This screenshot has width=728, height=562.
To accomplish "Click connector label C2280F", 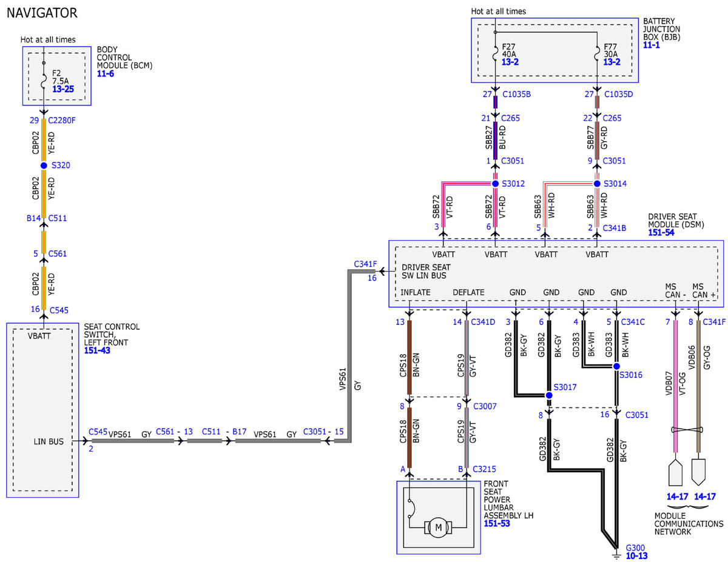I will click(61, 120).
